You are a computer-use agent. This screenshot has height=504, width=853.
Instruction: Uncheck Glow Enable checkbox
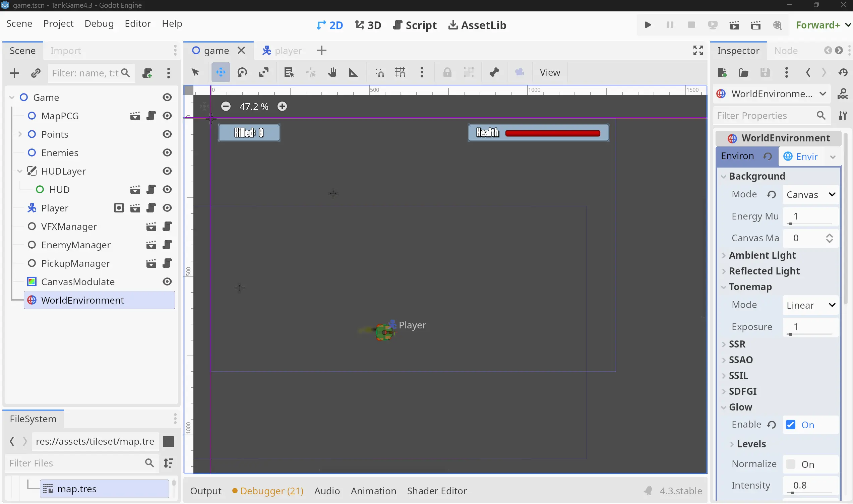[791, 425]
